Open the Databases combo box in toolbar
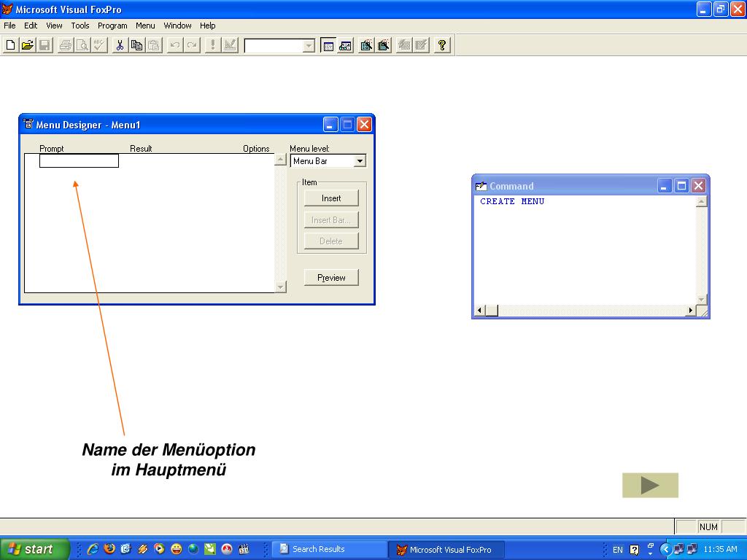747x560 pixels. 309,46
